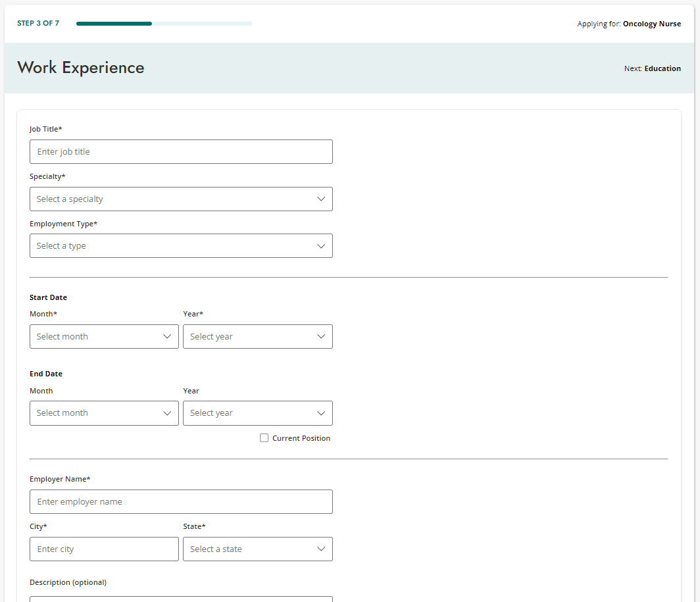The image size is (700, 602).
Task: Click the Next: Education link
Action: 652,68
